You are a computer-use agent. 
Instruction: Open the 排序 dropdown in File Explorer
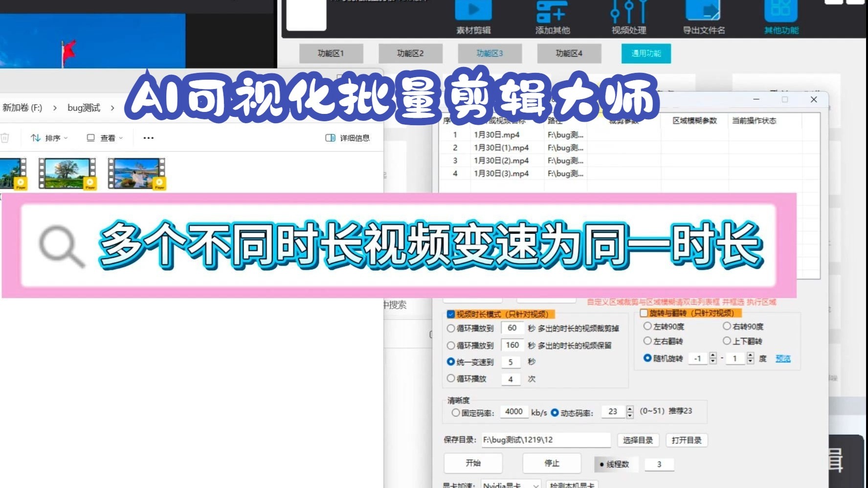pos(49,138)
